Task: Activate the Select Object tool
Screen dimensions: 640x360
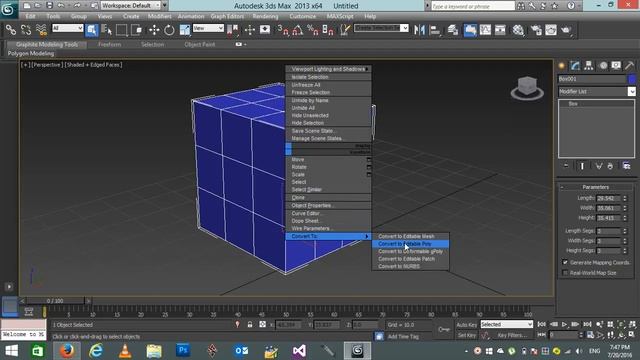Action: [92, 30]
